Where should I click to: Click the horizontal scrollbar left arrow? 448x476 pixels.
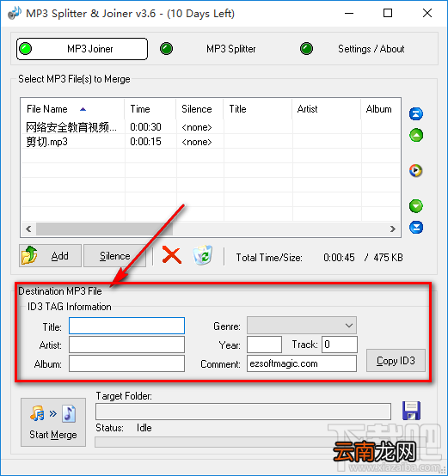(x=28, y=229)
